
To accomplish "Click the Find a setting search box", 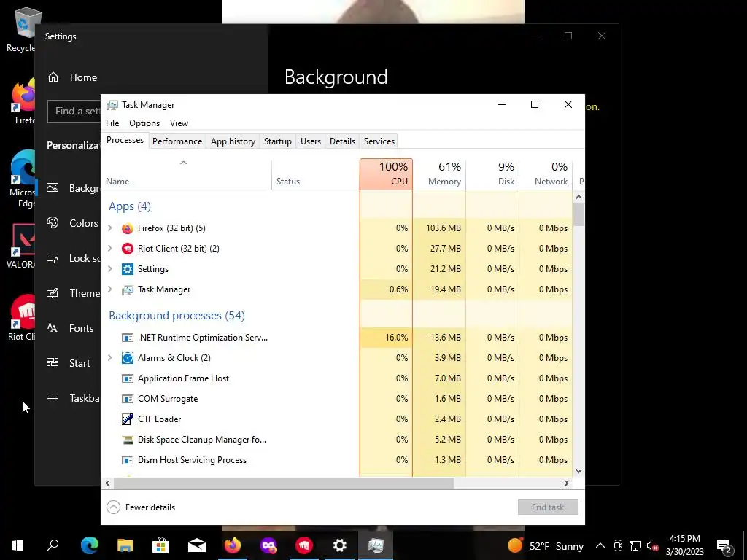I will point(74,111).
